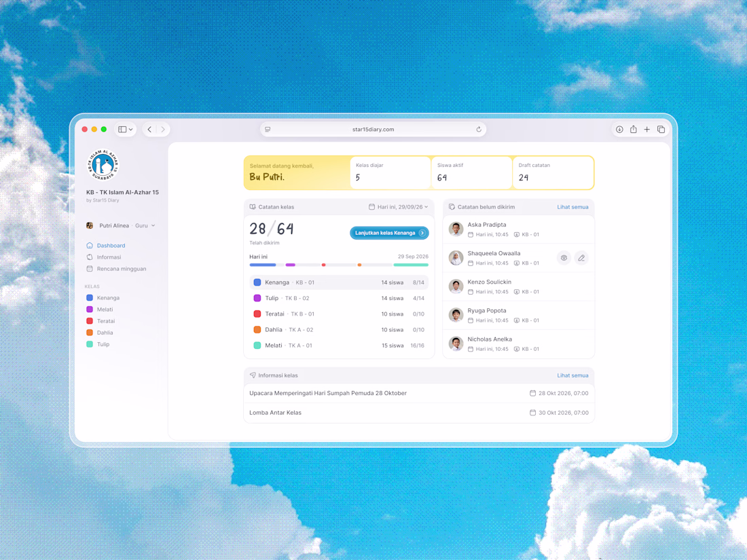The image size is (747, 560).
Task: Open Rencana mingguan in the sidebar
Action: click(x=116, y=269)
